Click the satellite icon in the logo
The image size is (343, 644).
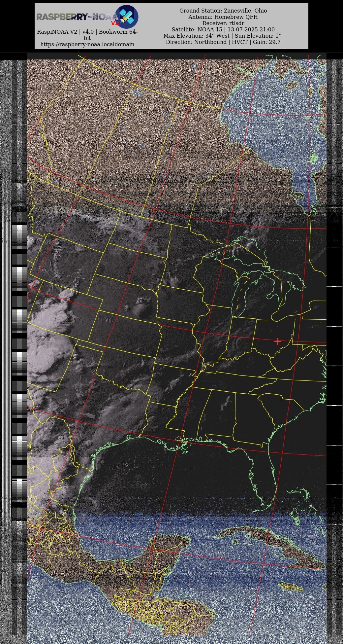tap(127, 17)
